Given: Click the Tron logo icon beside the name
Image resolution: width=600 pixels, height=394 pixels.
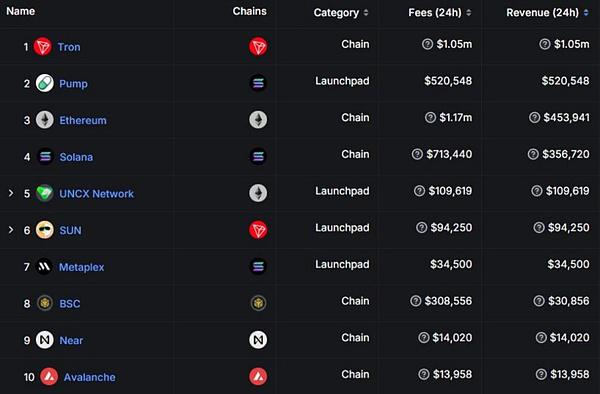Looking at the screenshot, I should point(42,47).
